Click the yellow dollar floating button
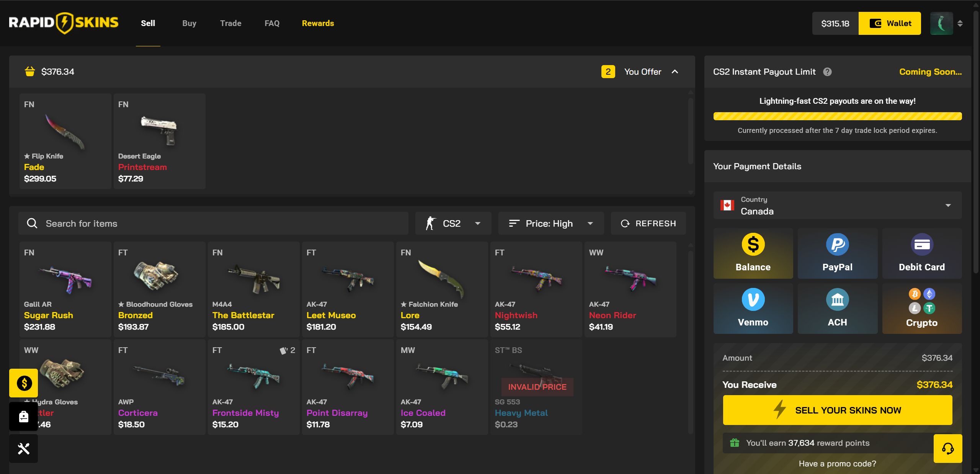 (x=24, y=383)
